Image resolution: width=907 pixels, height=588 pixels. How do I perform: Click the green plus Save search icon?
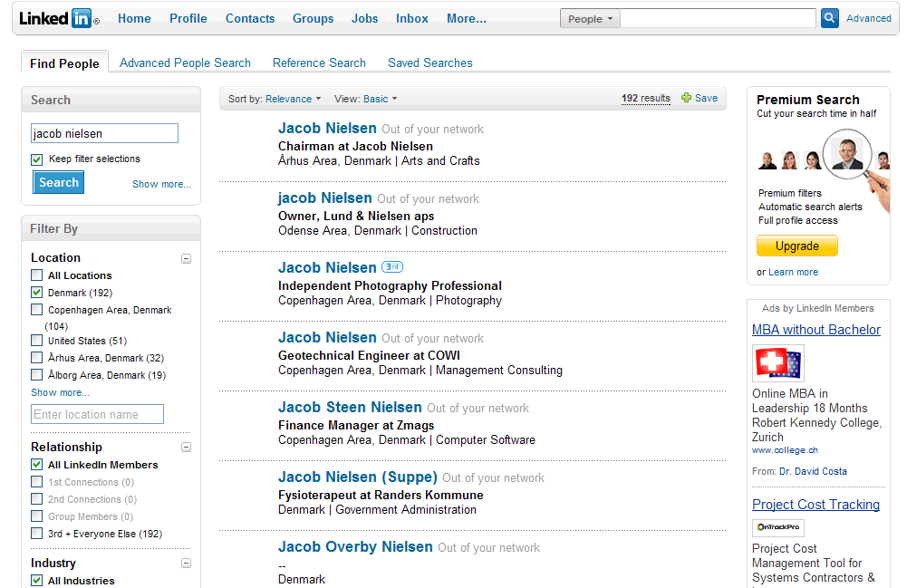coord(686,98)
